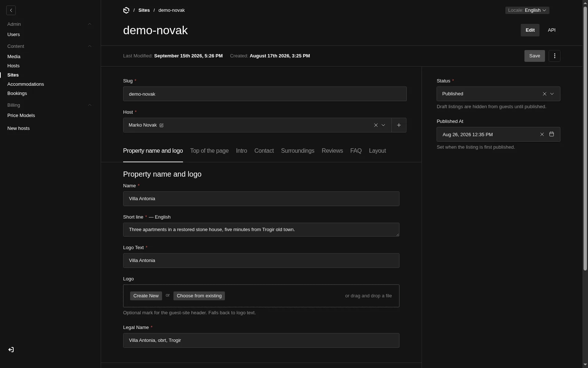The width and height of the screenshot is (588, 368).
Task: Click the page vertical scrollbar thumb
Action: coord(585,138)
